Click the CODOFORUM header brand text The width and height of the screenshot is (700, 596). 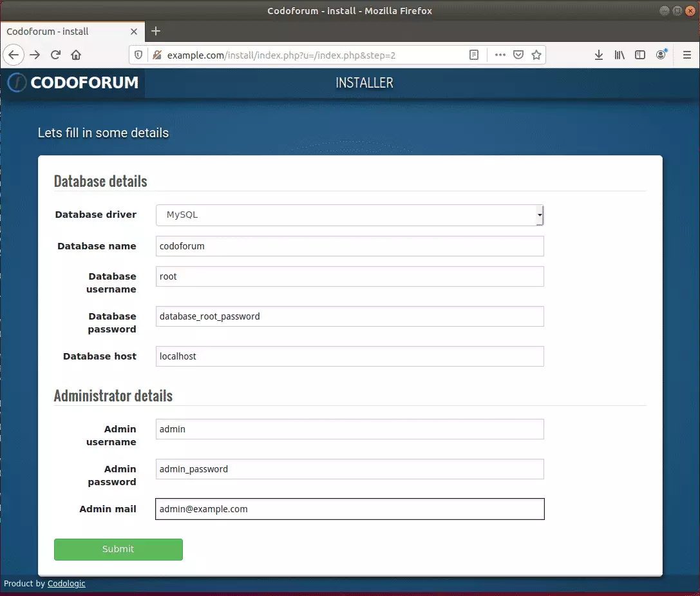click(84, 82)
